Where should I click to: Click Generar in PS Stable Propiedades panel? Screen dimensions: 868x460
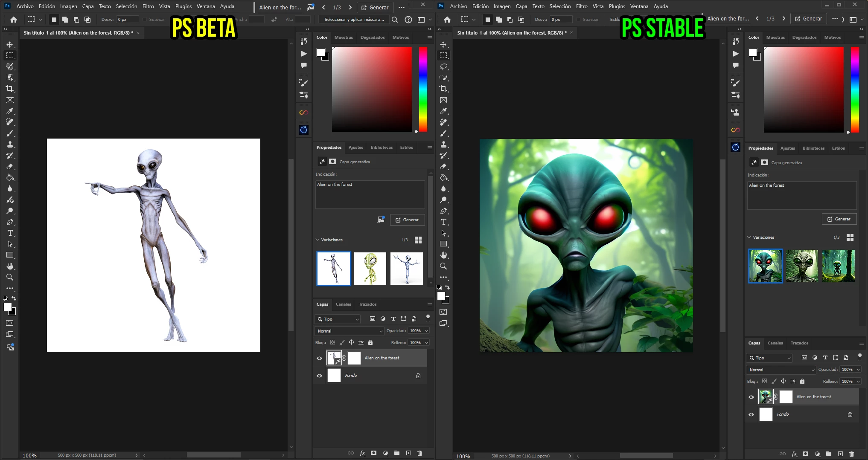pyautogui.click(x=839, y=219)
